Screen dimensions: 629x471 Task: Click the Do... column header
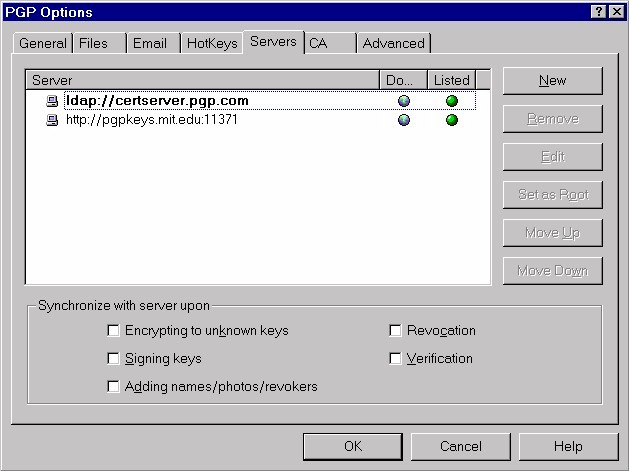(x=403, y=80)
